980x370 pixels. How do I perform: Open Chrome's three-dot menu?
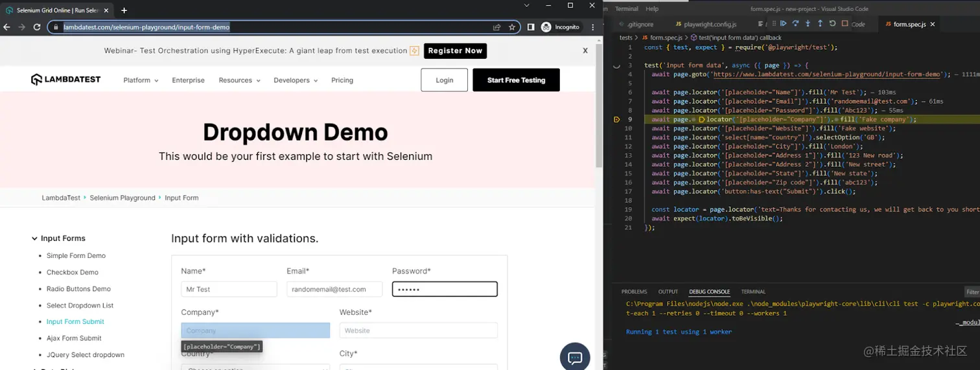[593, 27]
